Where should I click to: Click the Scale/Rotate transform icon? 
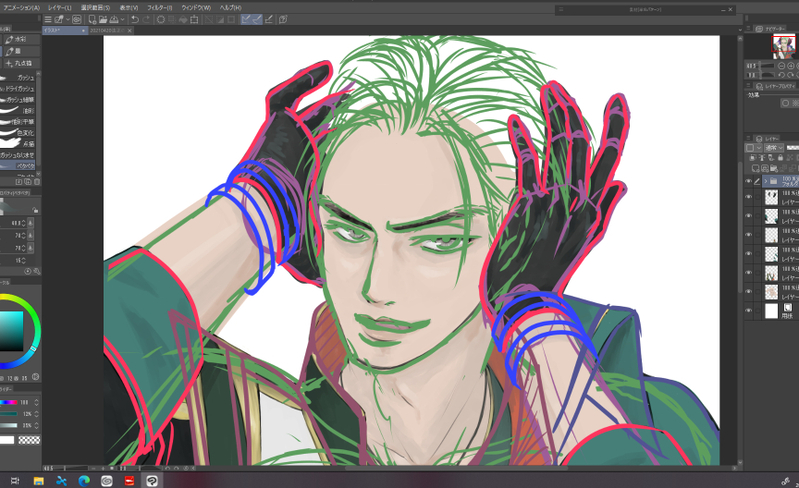pyautogui.click(x=194, y=19)
